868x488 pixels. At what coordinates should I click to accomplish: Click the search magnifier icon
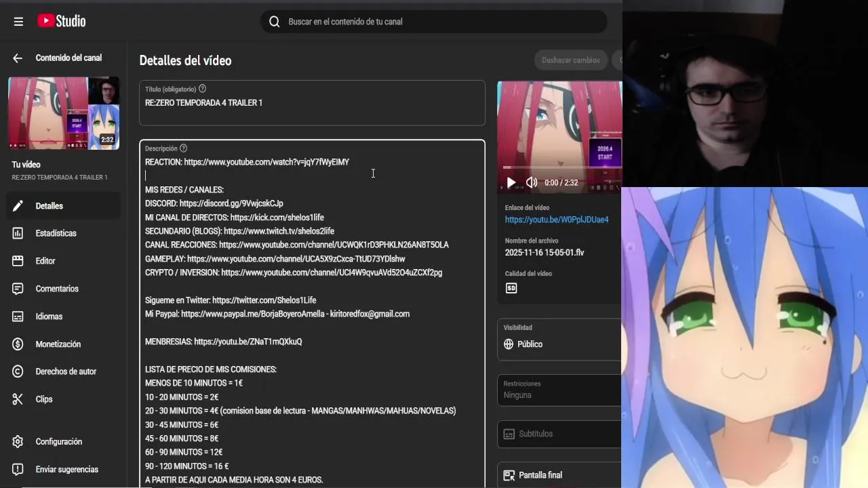[275, 22]
